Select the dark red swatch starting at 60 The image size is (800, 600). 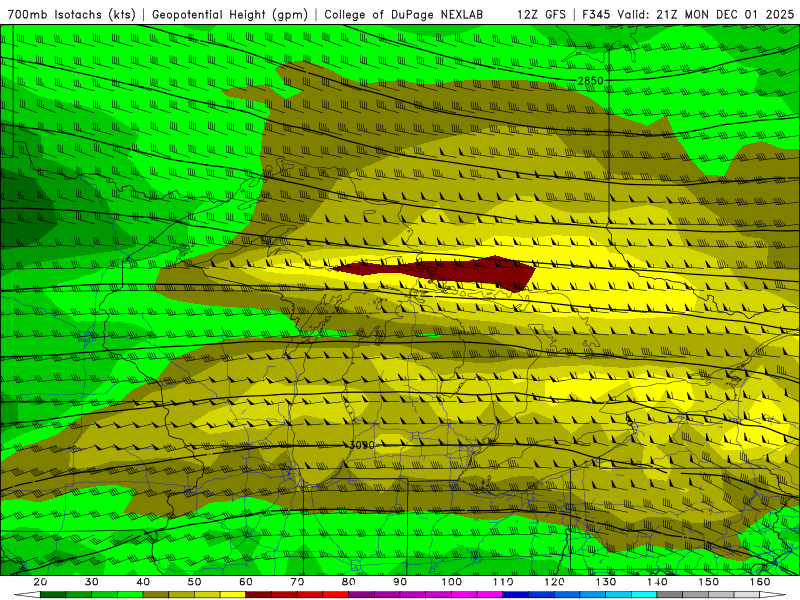[x=259, y=594]
